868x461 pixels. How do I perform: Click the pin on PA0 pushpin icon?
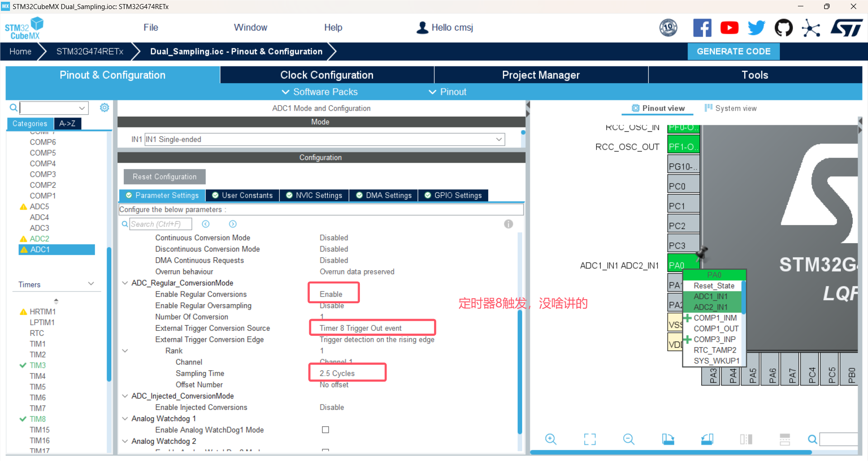702,253
